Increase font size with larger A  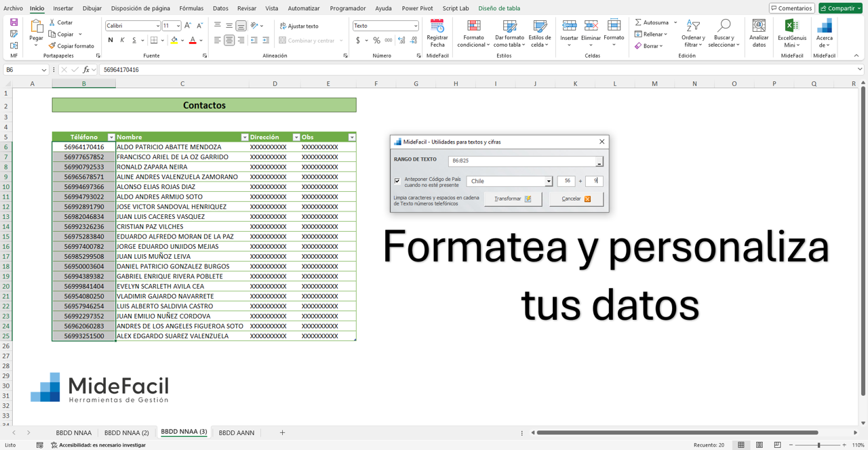pyautogui.click(x=188, y=26)
